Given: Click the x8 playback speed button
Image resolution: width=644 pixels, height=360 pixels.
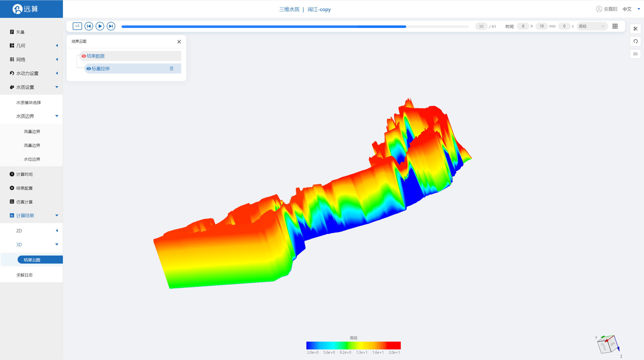Looking at the screenshot, I should (77, 26).
